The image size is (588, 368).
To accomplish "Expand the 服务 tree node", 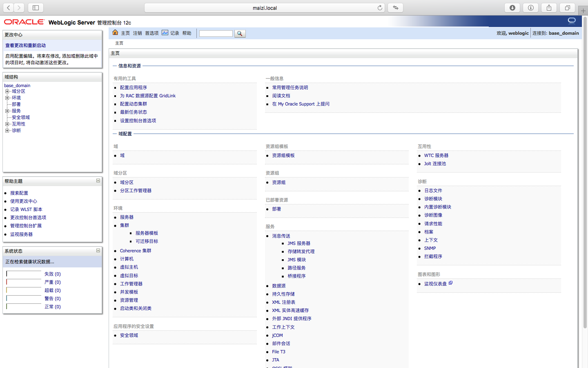I will 7,111.
